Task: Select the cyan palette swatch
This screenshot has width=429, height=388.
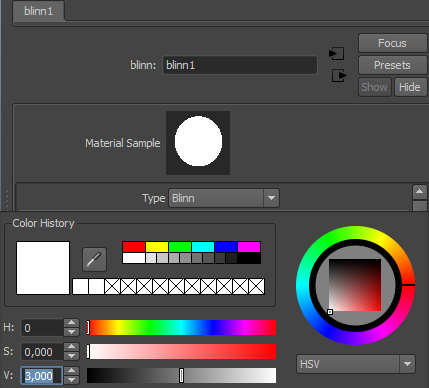Action: point(203,247)
